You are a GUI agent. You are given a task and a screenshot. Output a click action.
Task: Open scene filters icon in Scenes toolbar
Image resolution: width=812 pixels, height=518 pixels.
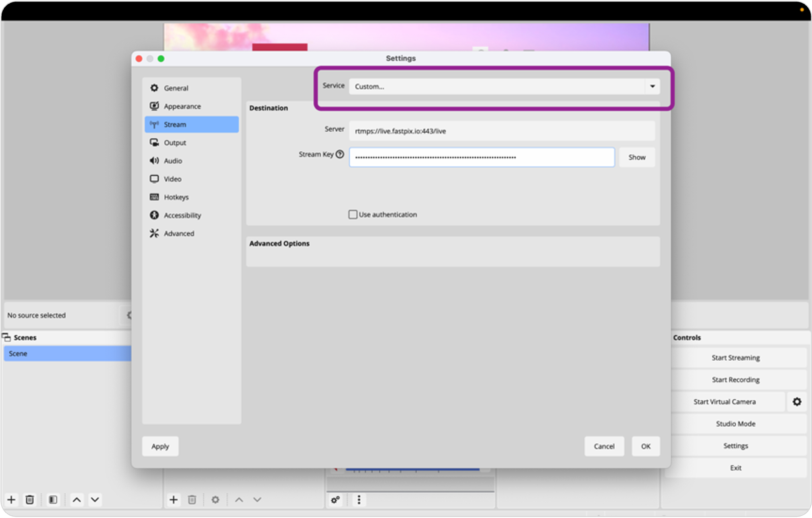[x=53, y=500]
